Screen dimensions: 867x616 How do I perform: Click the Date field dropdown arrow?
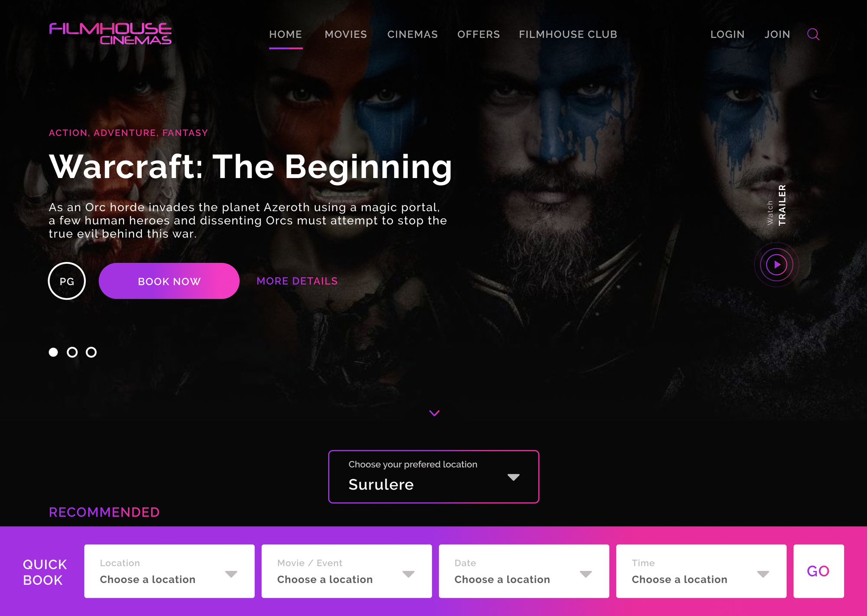[x=586, y=574]
